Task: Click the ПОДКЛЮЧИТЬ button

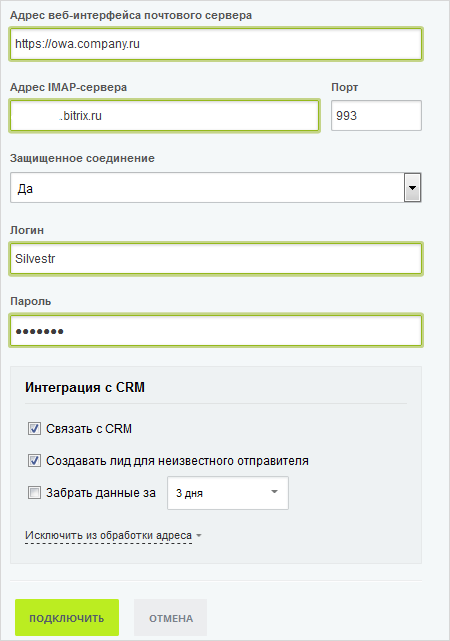Action: point(67,618)
